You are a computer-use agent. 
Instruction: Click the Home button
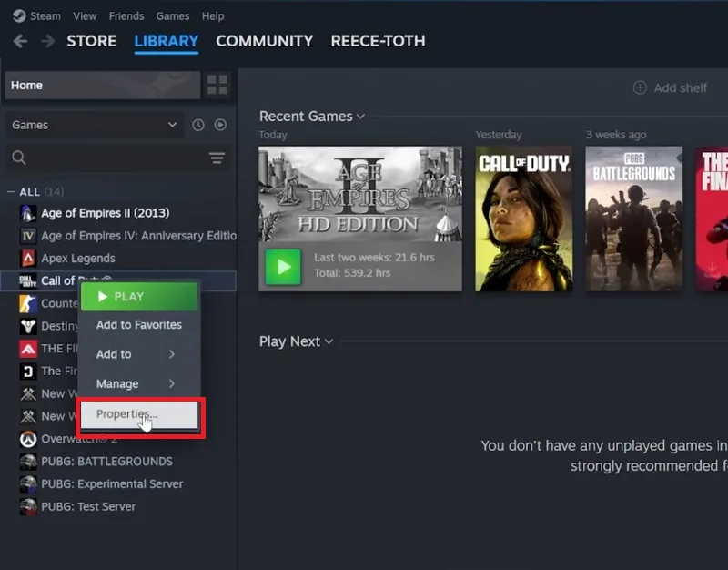(103, 85)
